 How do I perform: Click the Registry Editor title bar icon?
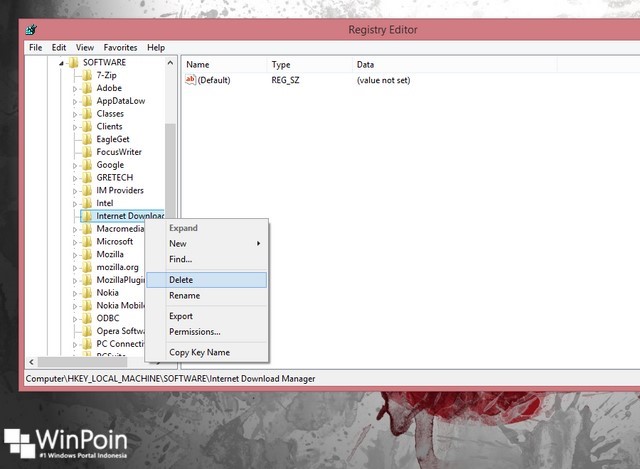coord(31,29)
